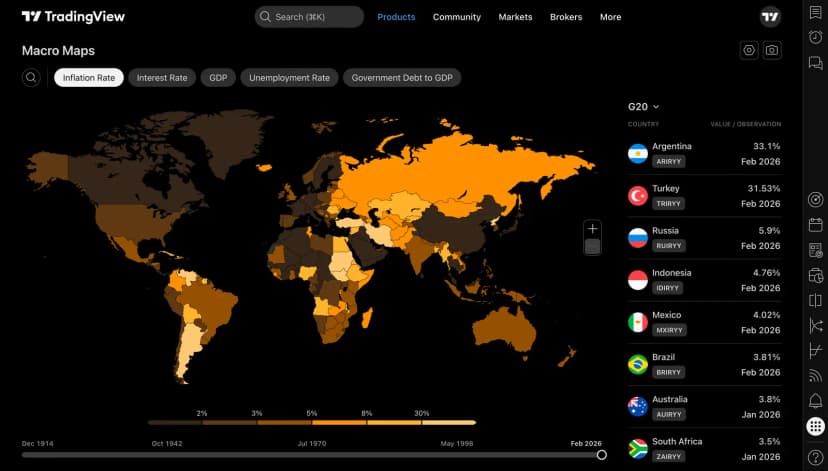Open the Community menu item
828x471 pixels.
pos(456,17)
